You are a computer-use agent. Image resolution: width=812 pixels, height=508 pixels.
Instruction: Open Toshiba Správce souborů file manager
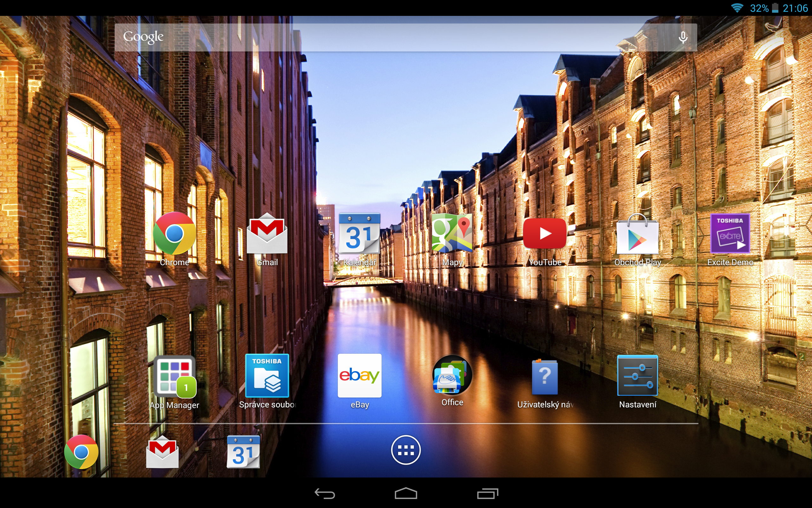point(267,376)
